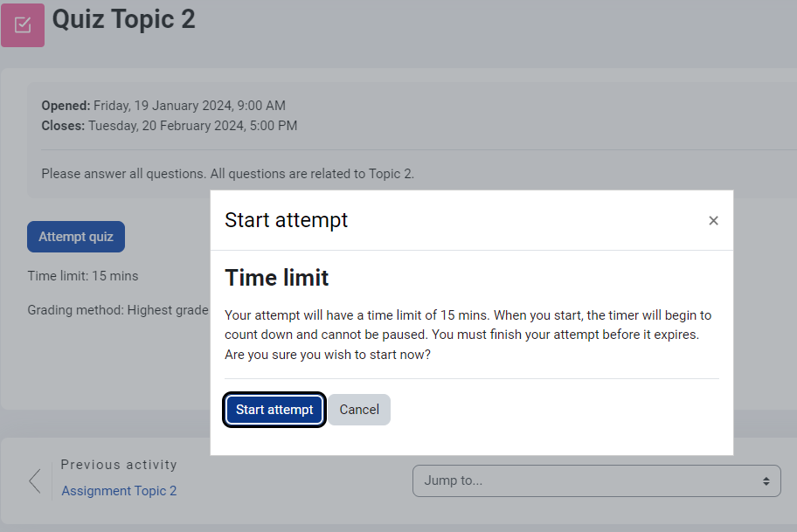
Task: Click the Attempt quiz button
Action: [76, 237]
